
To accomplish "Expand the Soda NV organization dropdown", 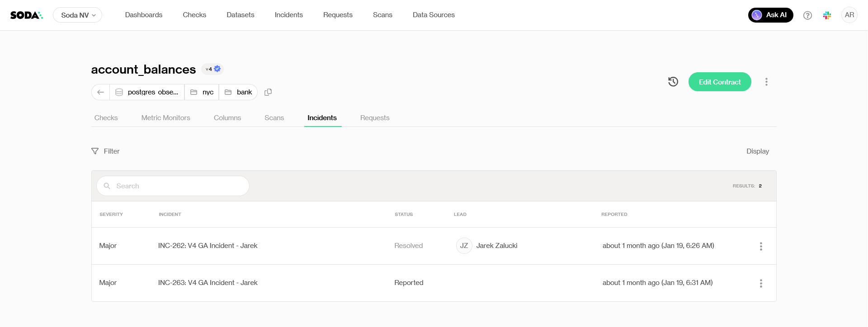I will point(78,15).
